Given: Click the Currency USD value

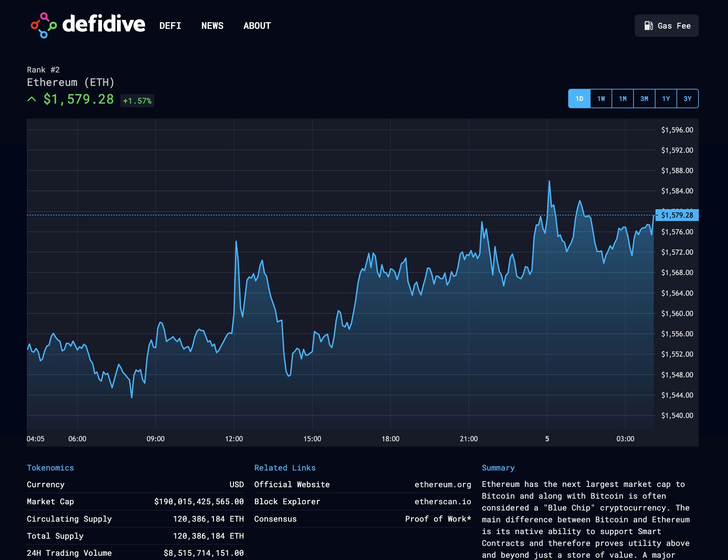Looking at the screenshot, I should coord(237,484).
